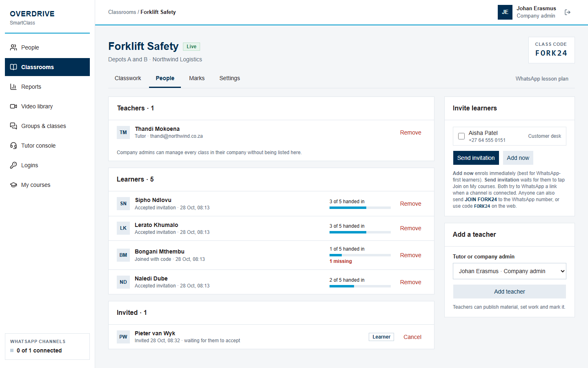The image size is (588, 368).
Task: Click the Classrooms breadcrumb link
Action: click(x=122, y=12)
